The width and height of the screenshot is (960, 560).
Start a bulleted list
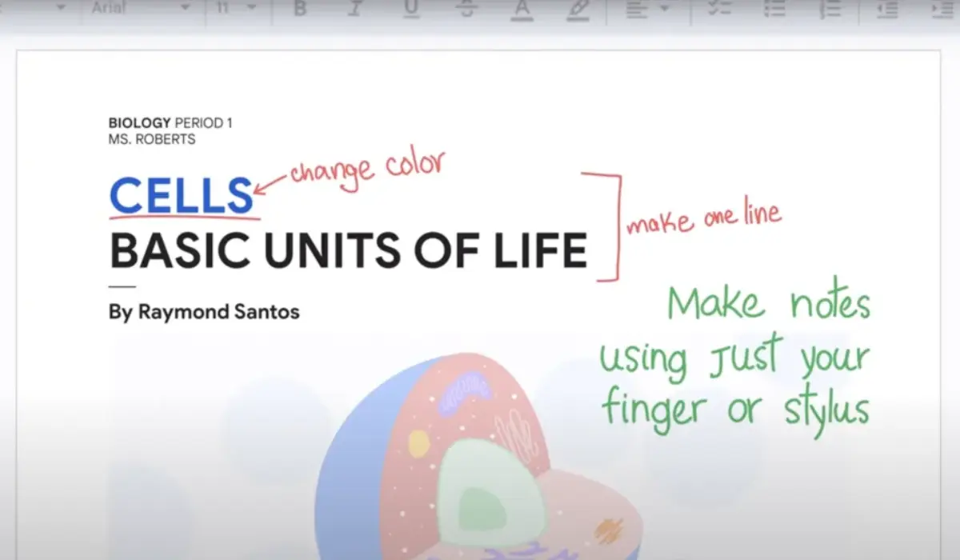tap(774, 8)
